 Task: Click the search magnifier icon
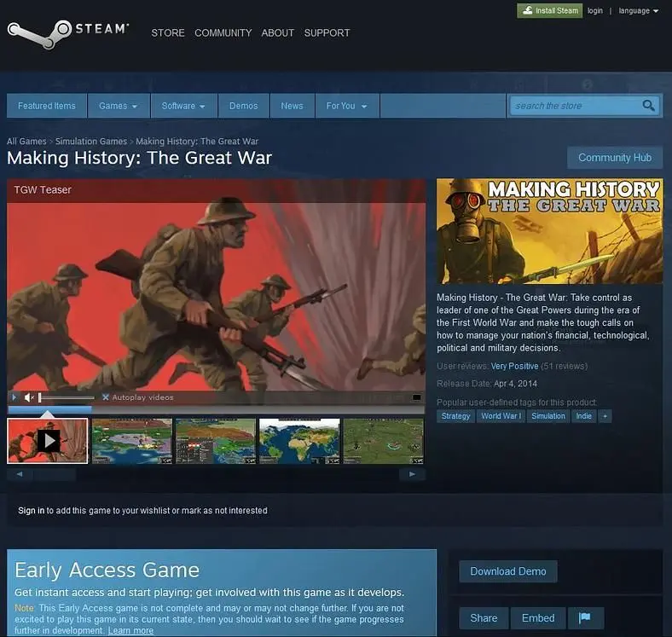648,106
